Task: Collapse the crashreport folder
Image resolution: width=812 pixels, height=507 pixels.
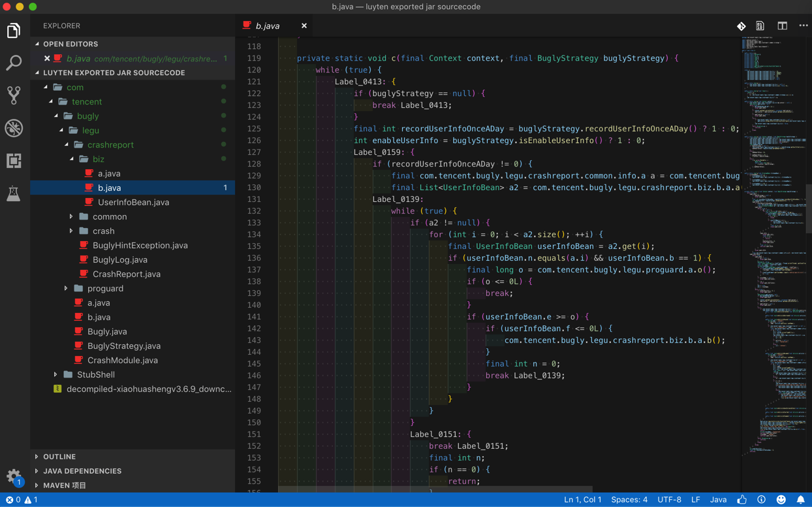Action: click(67, 145)
